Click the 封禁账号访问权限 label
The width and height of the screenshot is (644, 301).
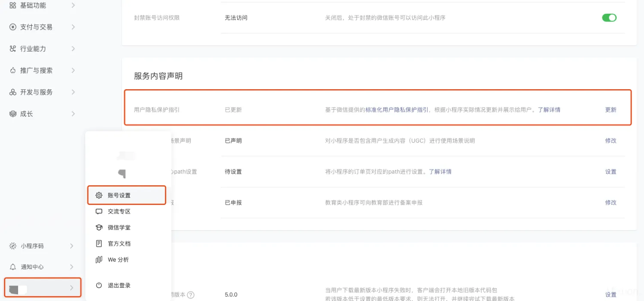coord(157,18)
